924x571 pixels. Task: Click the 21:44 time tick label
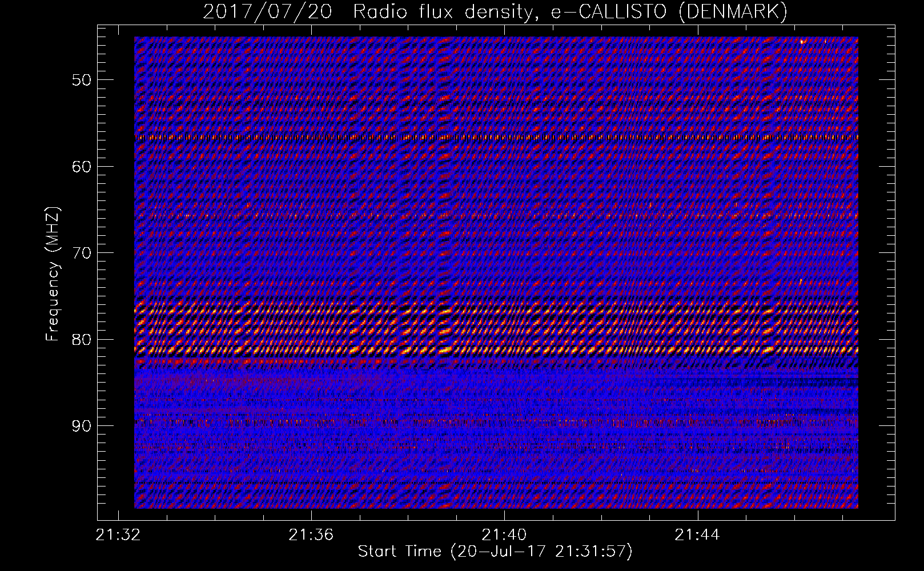pyautogui.click(x=697, y=535)
